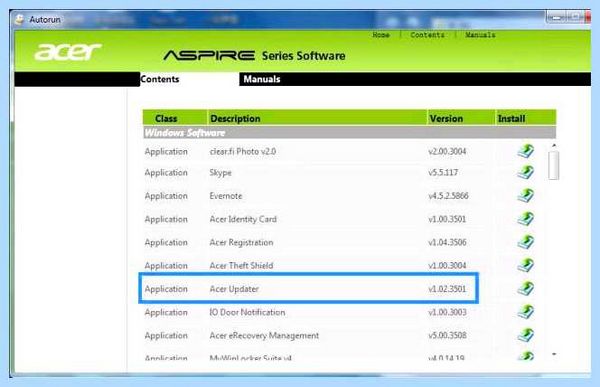
Task: Click 'Application' class cell in Evernote row
Action: pos(166,196)
